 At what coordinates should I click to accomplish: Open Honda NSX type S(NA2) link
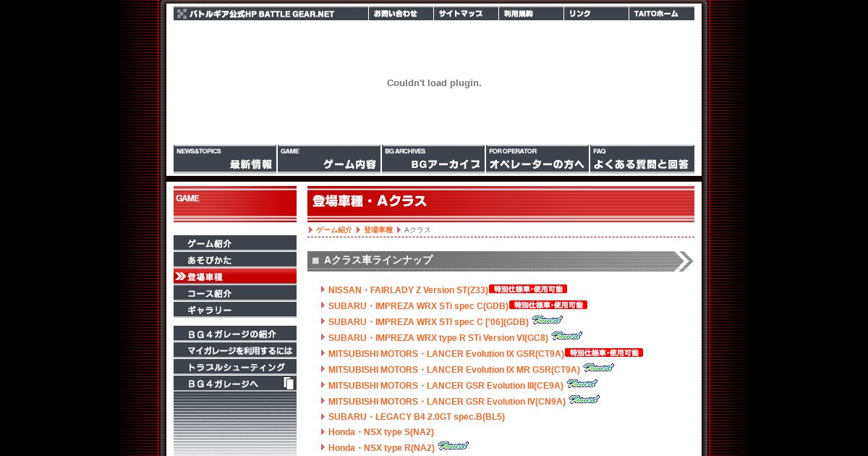click(x=381, y=432)
